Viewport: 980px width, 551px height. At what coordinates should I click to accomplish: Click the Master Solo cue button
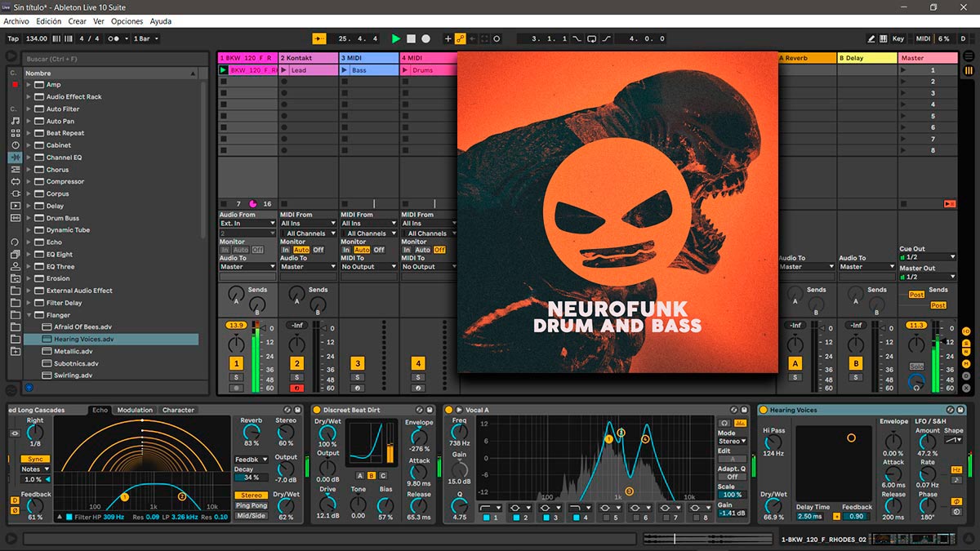916,367
